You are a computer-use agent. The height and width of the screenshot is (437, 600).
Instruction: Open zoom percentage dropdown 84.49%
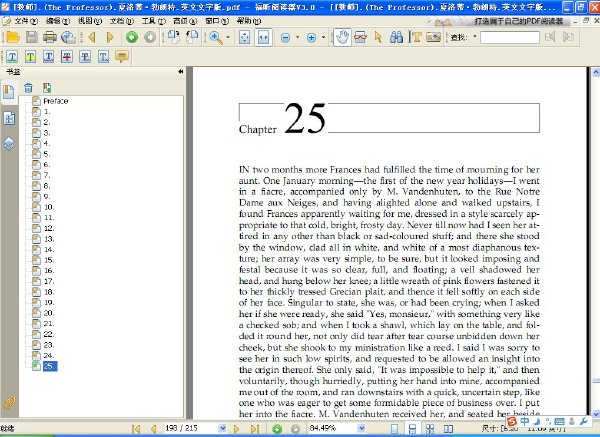pyautogui.click(x=361, y=428)
